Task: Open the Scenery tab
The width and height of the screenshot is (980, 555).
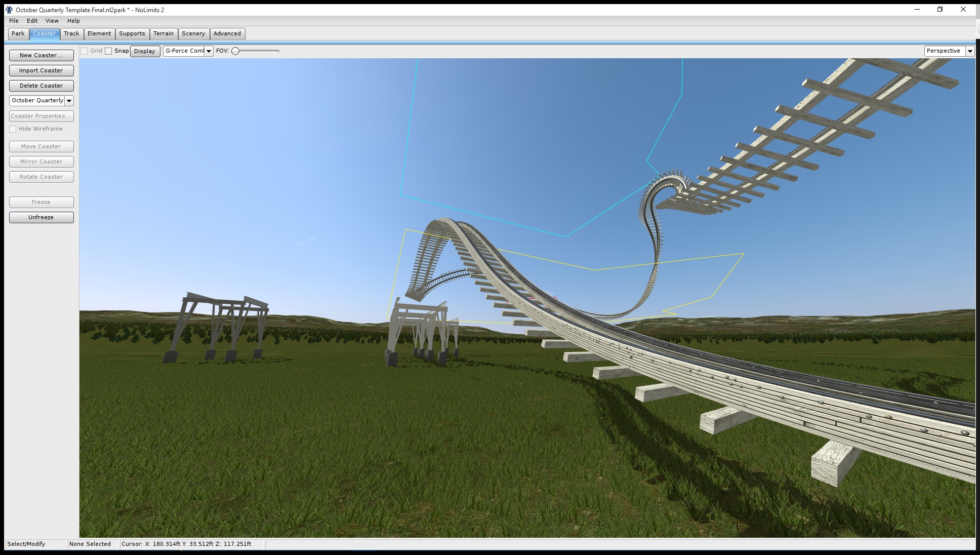Action: (193, 33)
